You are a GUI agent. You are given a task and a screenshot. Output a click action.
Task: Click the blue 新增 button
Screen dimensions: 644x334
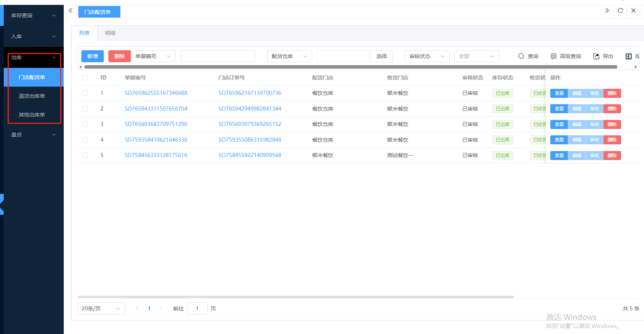click(x=93, y=56)
